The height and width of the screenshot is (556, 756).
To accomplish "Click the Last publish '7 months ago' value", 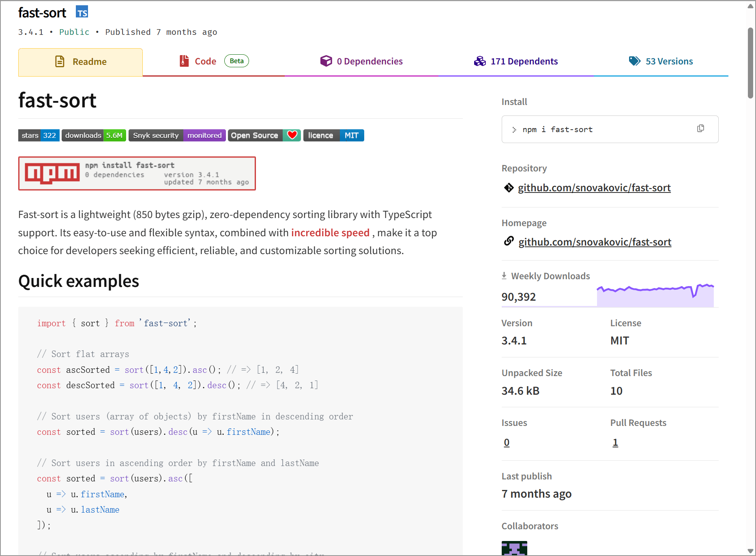I will [x=537, y=494].
